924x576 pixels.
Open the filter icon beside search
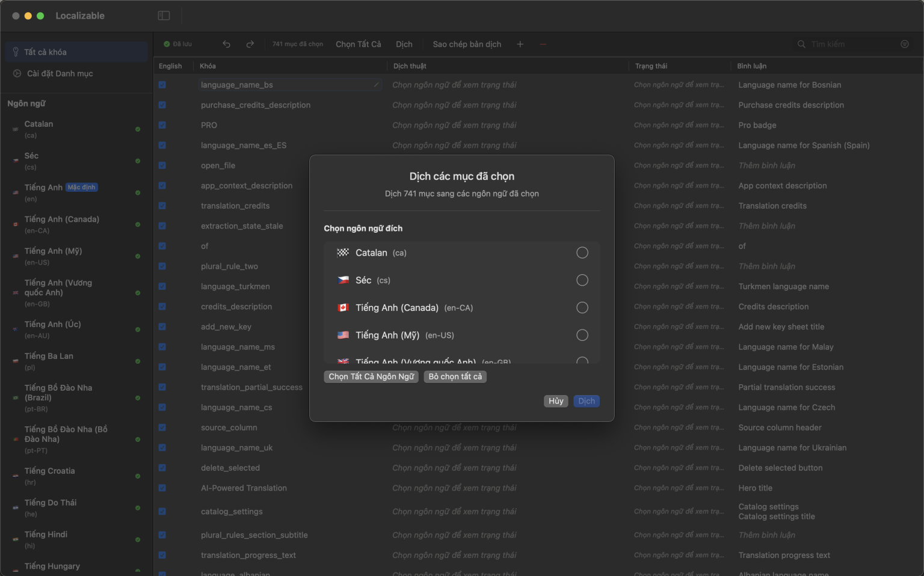(x=905, y=44)
